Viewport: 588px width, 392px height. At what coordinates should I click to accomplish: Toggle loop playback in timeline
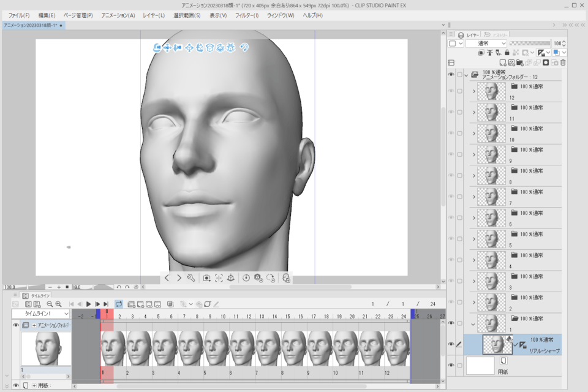click(119, 304)
